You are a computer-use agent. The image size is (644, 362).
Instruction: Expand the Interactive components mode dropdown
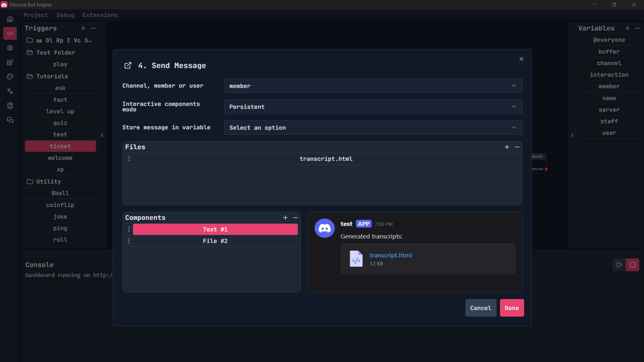point(373,107)
